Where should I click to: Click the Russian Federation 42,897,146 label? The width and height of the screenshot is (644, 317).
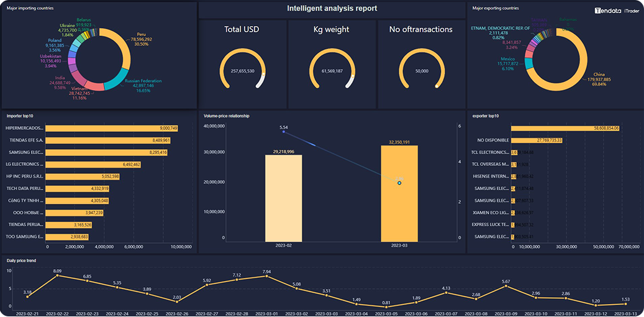pyautogui.click(x=143, y=86)
